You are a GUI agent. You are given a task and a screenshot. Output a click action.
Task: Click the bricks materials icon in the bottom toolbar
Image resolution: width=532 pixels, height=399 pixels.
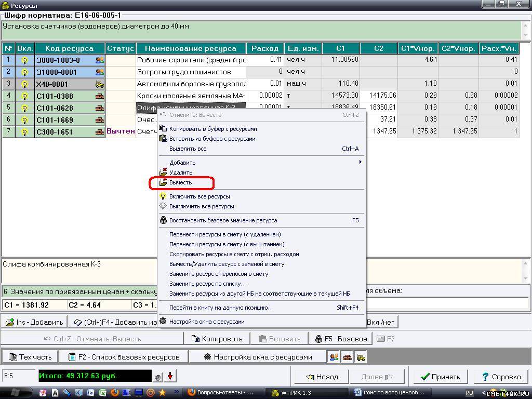[x=348, y=357]
